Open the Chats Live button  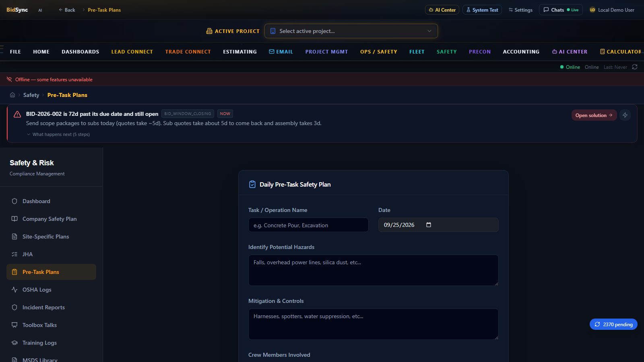coord(561,10)
